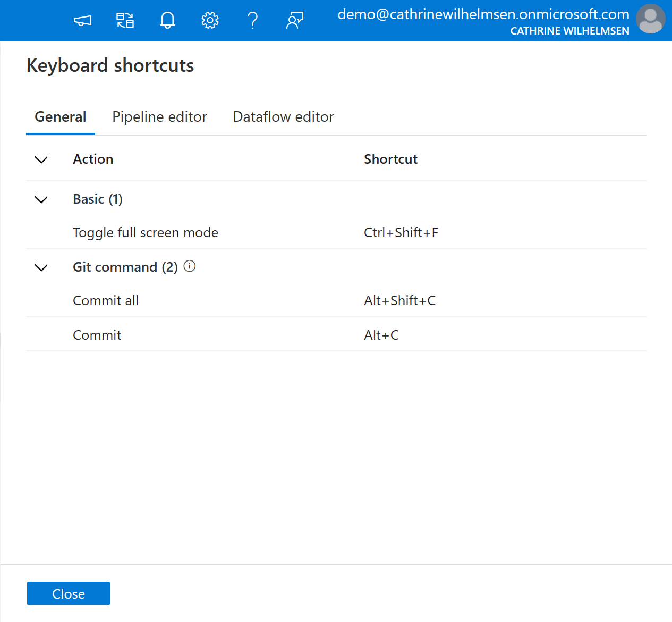Collapse all groups via Action header chevron
This screenshot has width=672, height=622.
click(41, 159)
